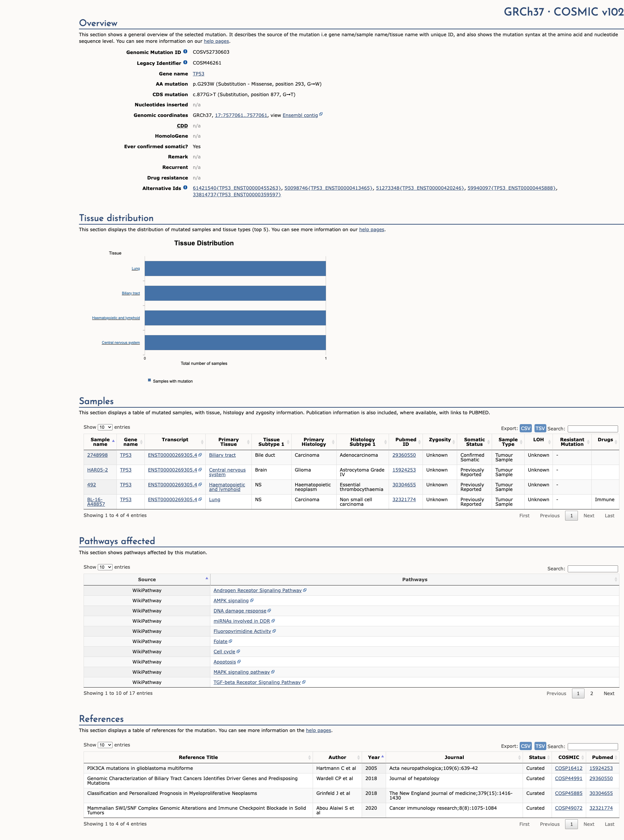624x840 pixels.
Task: Sort Samples table by Zygosity
Action: click(440, 442)
